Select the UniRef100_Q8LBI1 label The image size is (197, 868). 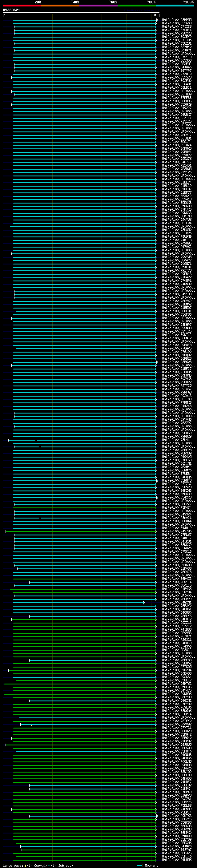pyautogui.click(x=177, y=88)
